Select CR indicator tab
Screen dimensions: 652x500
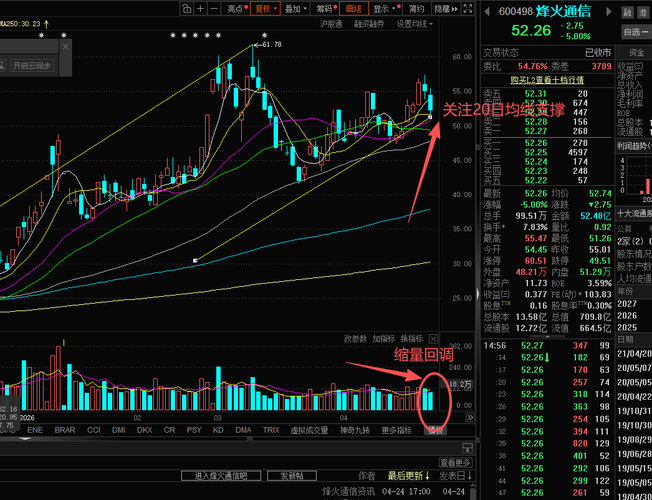coord(169,430)
